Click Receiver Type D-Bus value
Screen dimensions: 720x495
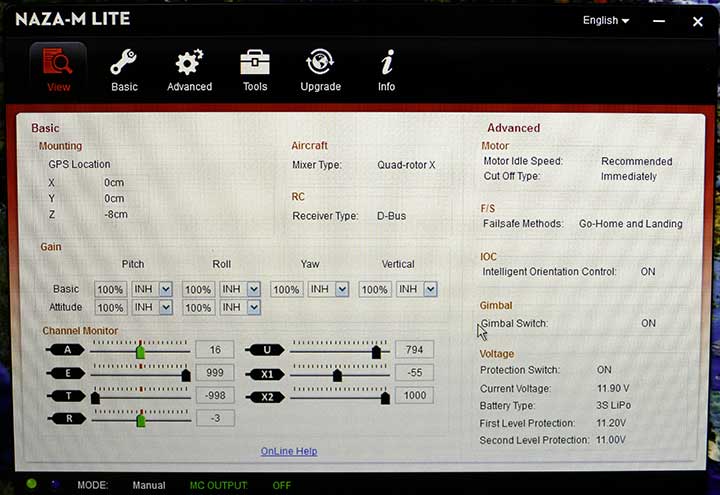pos(391,216)
